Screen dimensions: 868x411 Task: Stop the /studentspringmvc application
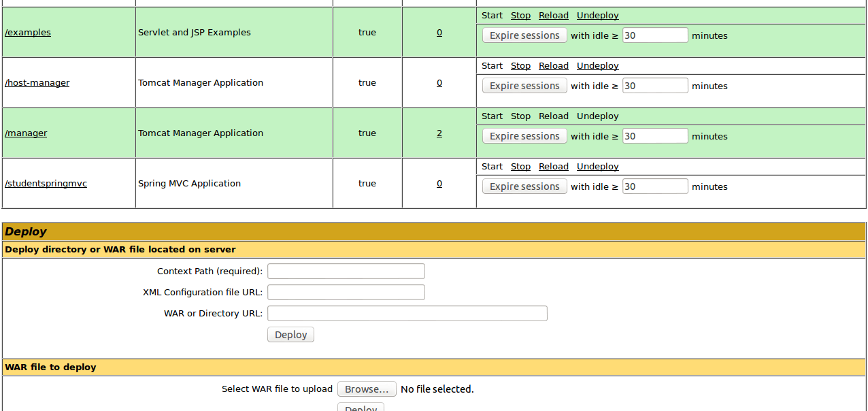(520, 167)
